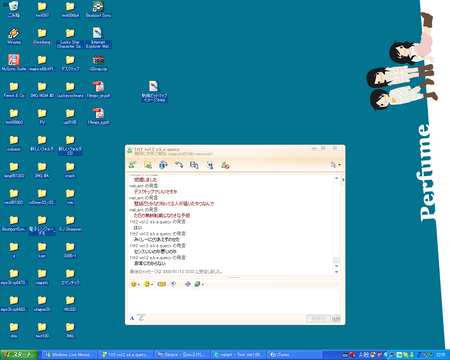The image size is (450, 360).
Task: Click the activities icon in chat toolbar
Action: (x=194, y=165)
